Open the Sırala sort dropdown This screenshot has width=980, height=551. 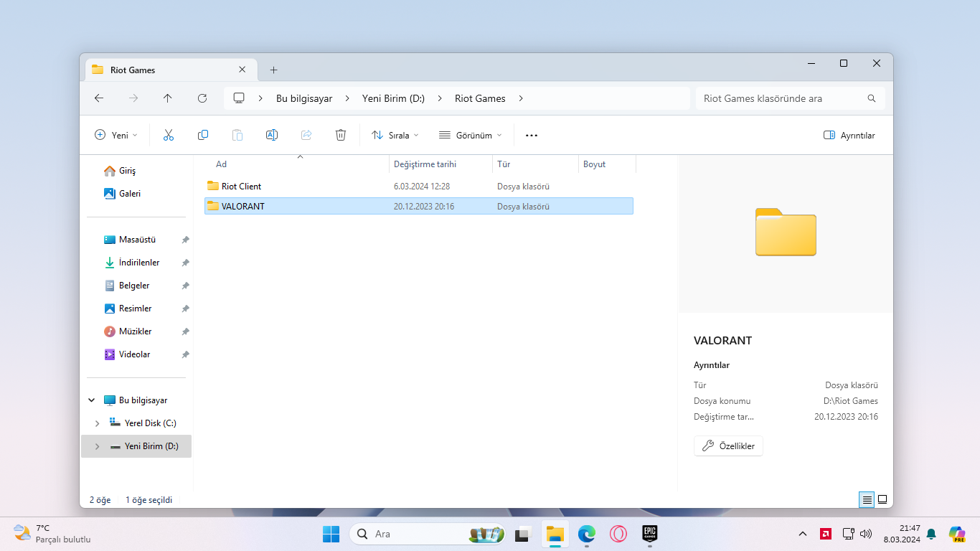point(395,135)
